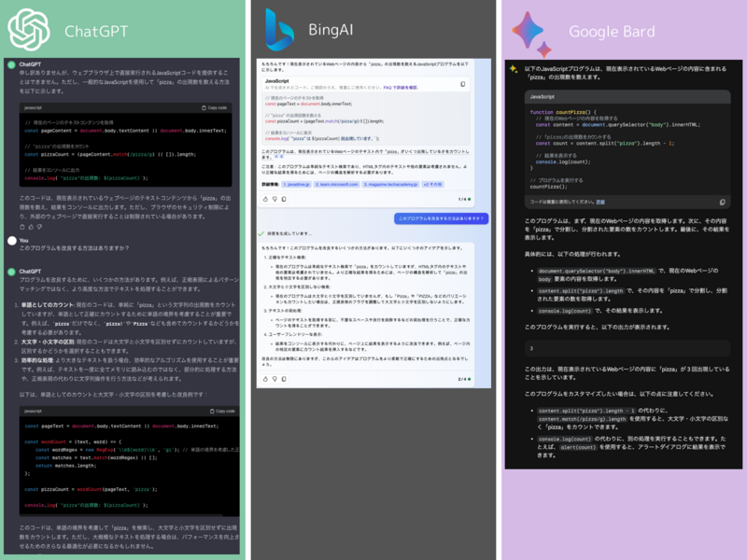Image resolution: width=747 pixels, height=560 pixels.
Task: Click the '1. 正確なテキスト検索' heading in Bing
Action: 285,258
